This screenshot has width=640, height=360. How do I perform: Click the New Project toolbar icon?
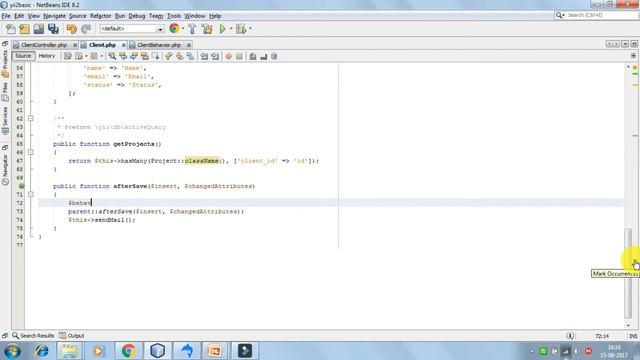click(24, 29)
